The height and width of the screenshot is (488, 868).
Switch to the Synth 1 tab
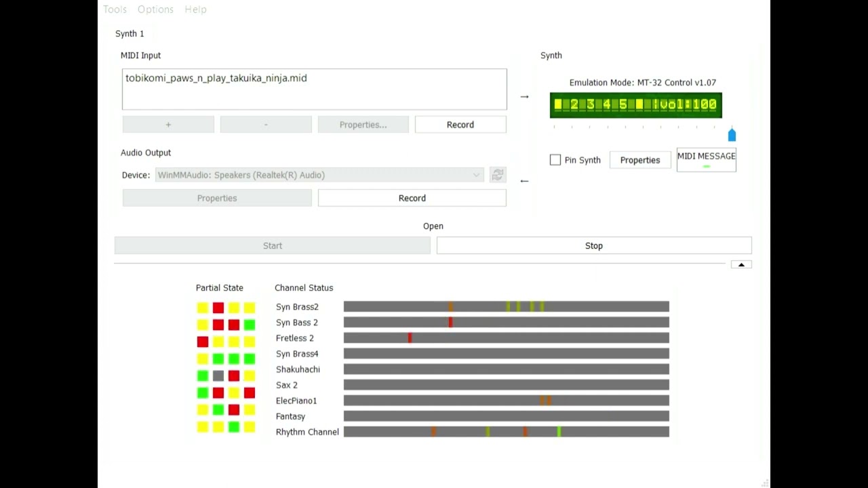(x=130, y=33)
